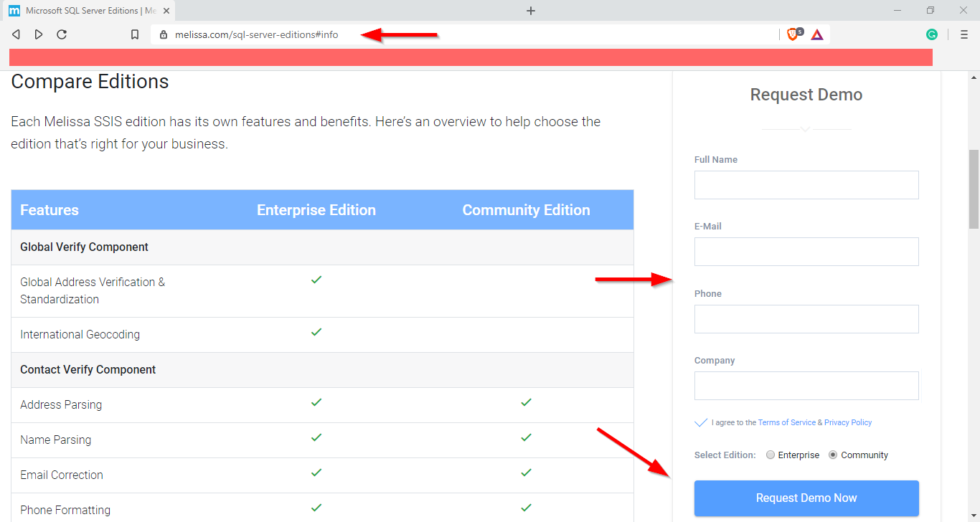
Task: Focus the E-Mail field
Action: point(806,252)
